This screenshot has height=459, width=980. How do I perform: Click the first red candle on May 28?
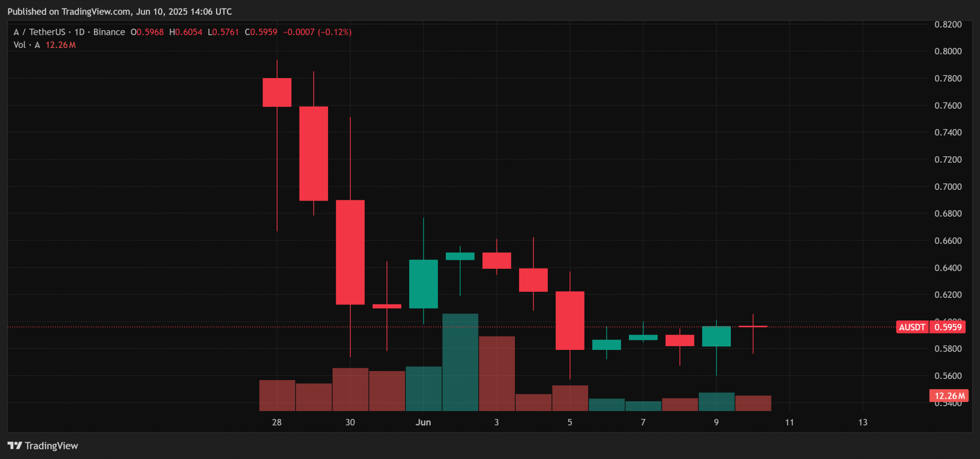pyautogui.click(x=277, y=92)
